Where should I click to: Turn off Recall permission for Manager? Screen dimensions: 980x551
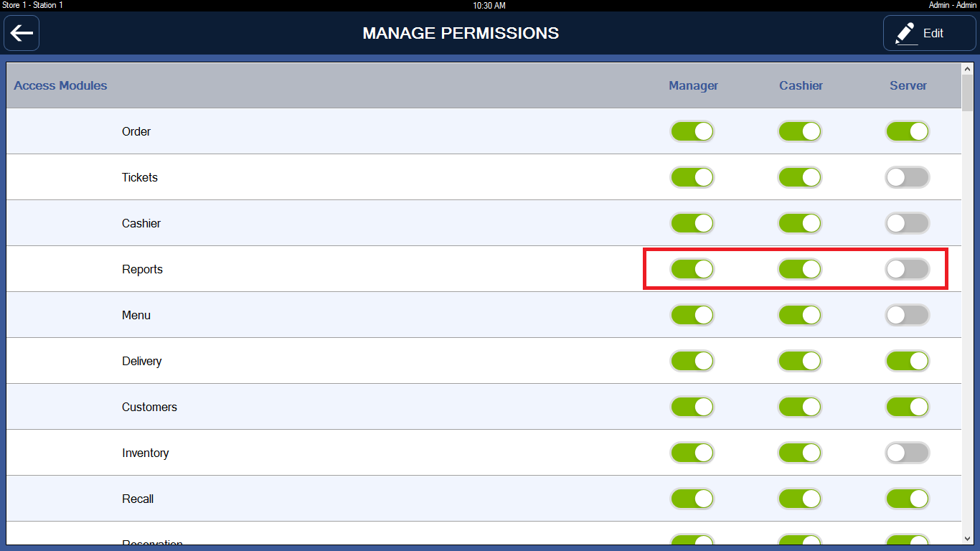(x=692, y=499)
